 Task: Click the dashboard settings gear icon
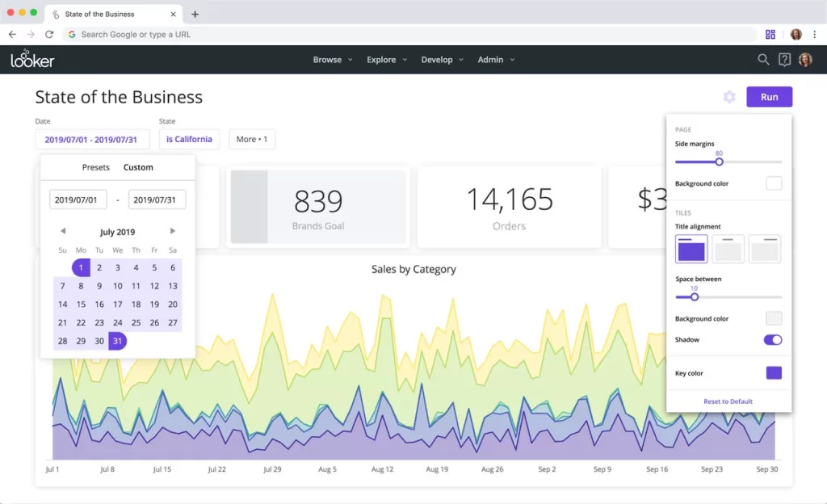click(729, 96)
